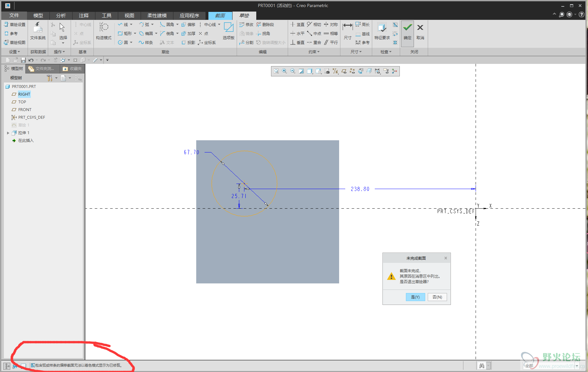Switch to the 分析 ribbon tab
The image size is (588, 372).
61,15
